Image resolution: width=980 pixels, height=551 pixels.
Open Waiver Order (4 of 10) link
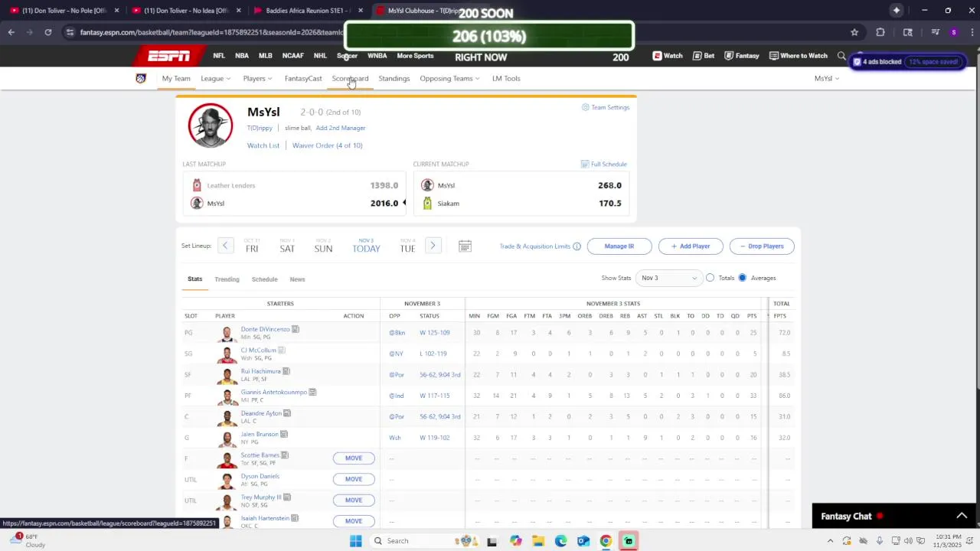[x=327, y=145]
